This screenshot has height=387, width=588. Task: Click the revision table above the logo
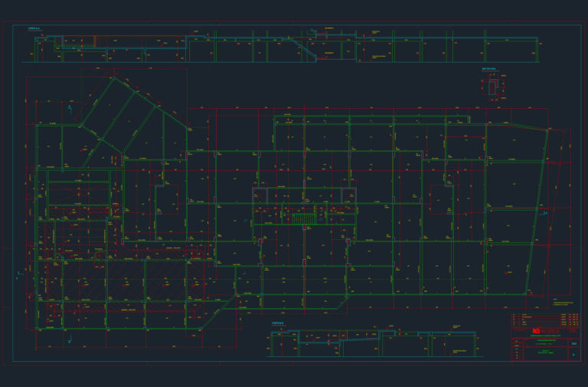tap(546, 320)
